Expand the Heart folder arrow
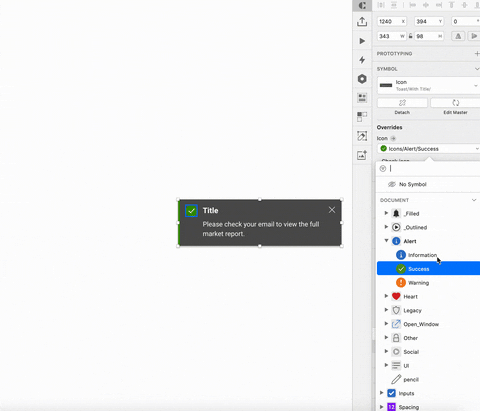 [x=386, y=296]
